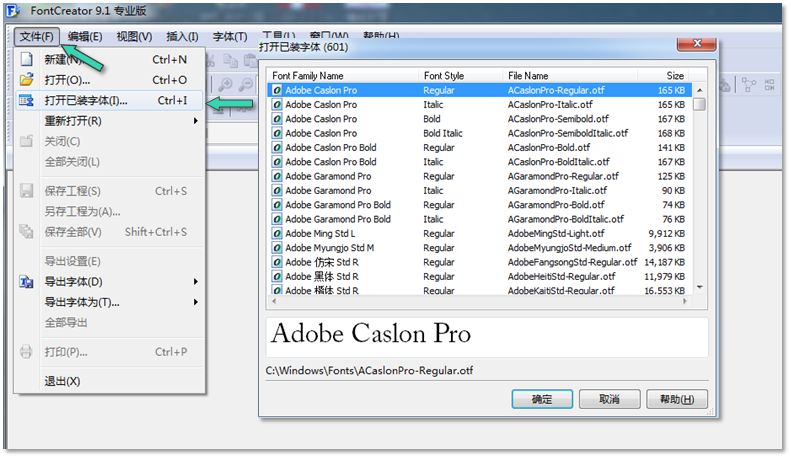Select Adobe Myungjo Std M font row
Image resolution: width=791 pixels, height=458 pixels.
pos(479,248)
